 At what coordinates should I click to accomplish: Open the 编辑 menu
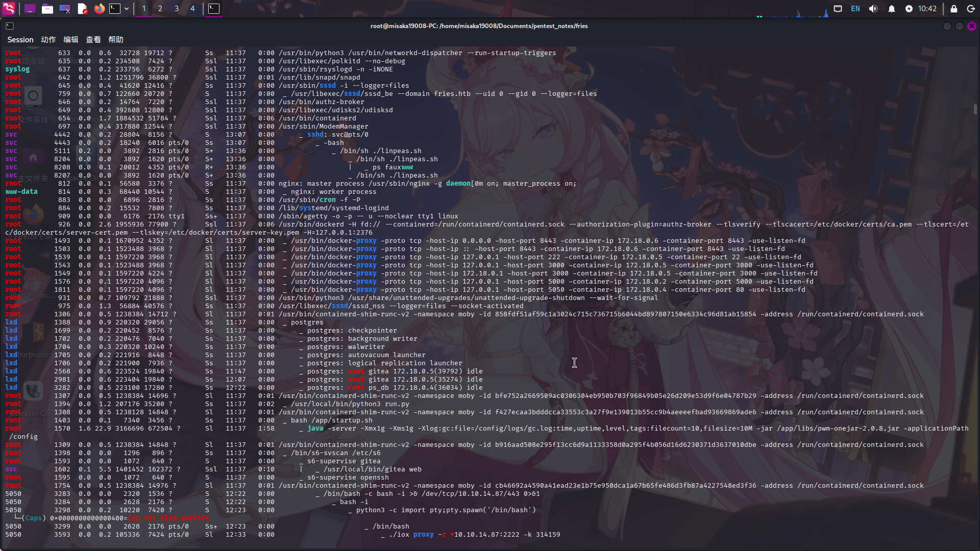(70, 39)
